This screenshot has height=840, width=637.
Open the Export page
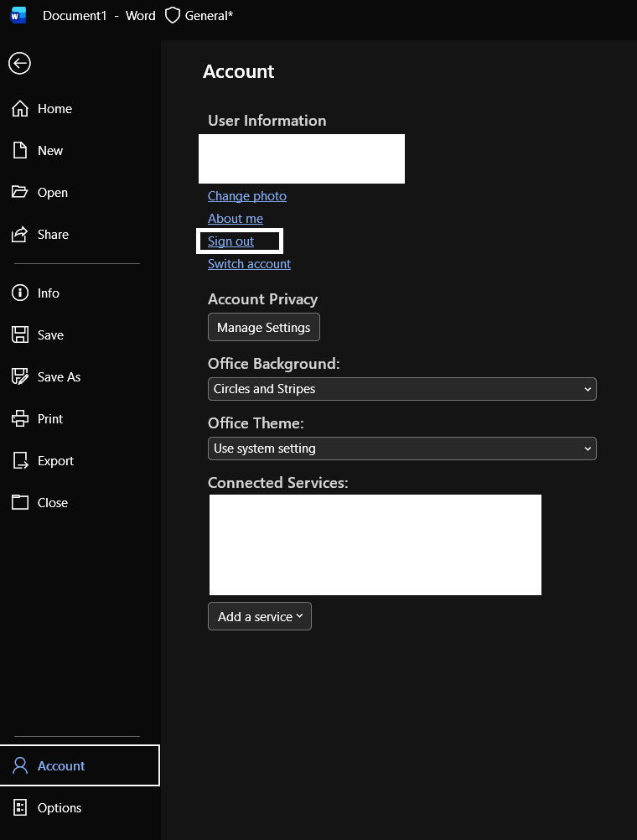coord(80,460)
